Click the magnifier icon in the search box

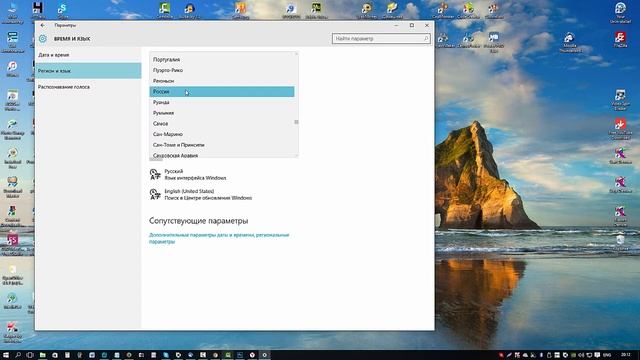coord(426,38)
